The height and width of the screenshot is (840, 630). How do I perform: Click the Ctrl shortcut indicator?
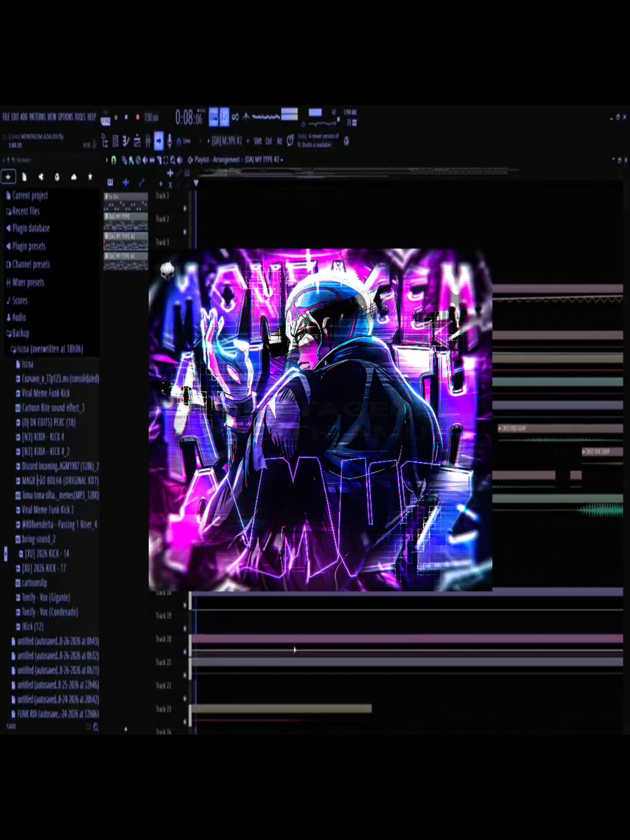tap(269, 141)
